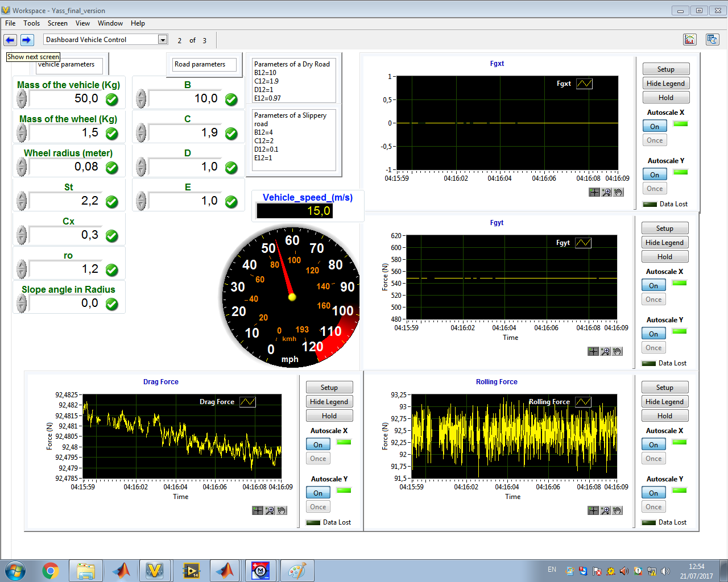The image size is (728, 582).
Task: Toggle Autoscale X On for Fgxt graph
Action: click(655, 126)
